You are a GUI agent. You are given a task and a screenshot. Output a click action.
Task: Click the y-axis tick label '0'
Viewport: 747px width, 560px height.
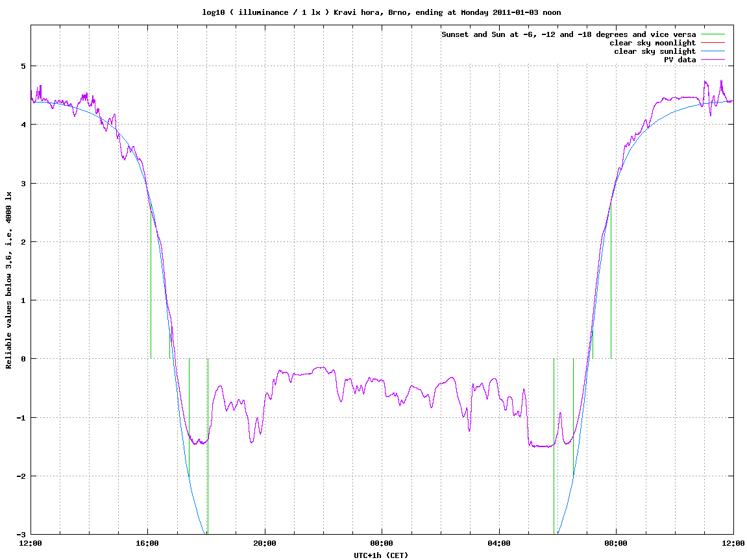click(x=23, y=359)
